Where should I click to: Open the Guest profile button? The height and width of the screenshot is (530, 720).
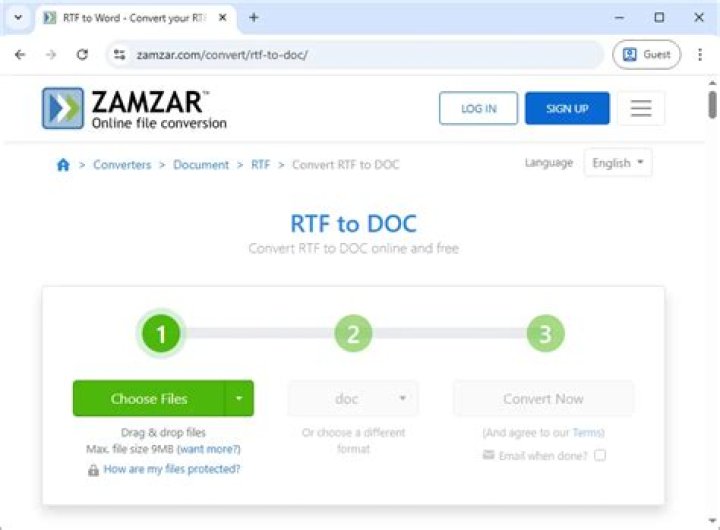(647, 55)
